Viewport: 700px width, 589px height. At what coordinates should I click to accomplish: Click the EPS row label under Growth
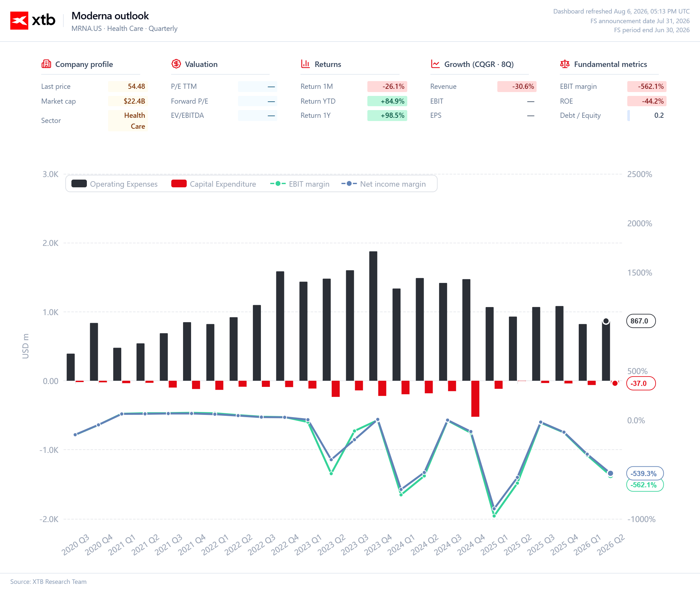[x=436, y=116]
